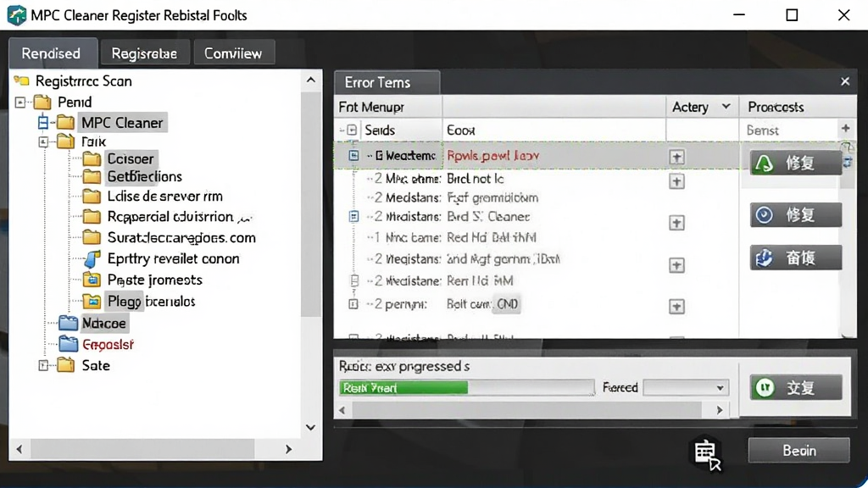Click the blue Erposlsf folder icon

coord(68,344)
